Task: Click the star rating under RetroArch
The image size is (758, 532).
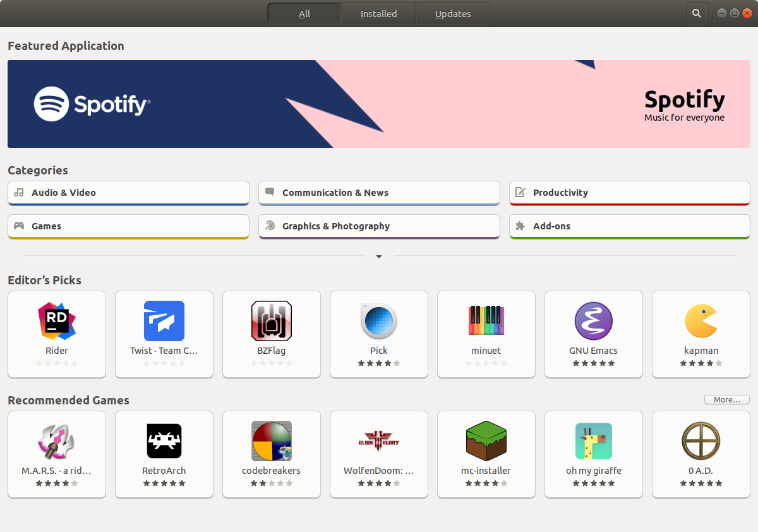Action: 164,483
